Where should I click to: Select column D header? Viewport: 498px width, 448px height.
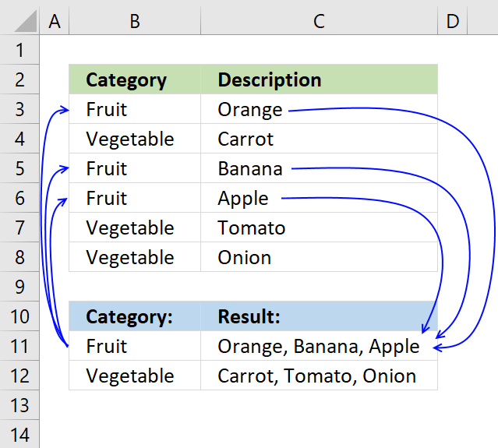[452, 21]
